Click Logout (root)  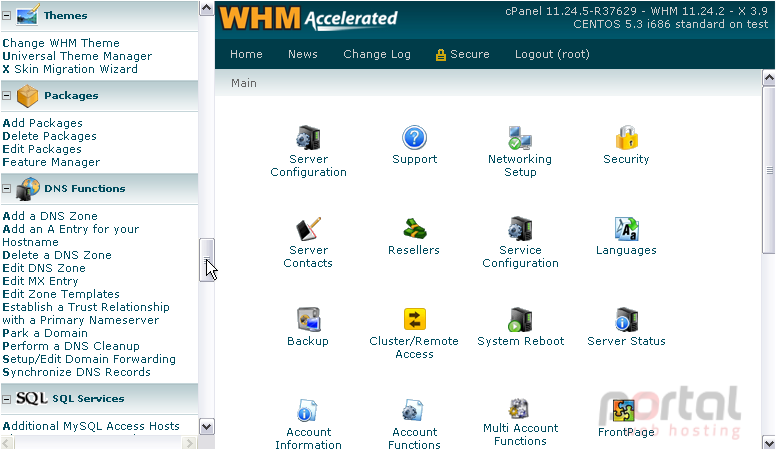tap(552, 54)
